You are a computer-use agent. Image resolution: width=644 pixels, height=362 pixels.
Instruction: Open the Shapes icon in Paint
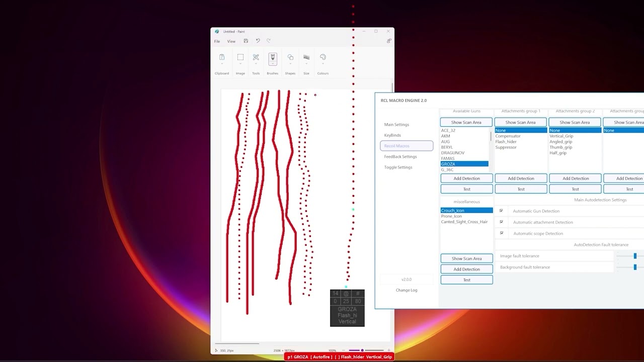(x=290, y=57)
